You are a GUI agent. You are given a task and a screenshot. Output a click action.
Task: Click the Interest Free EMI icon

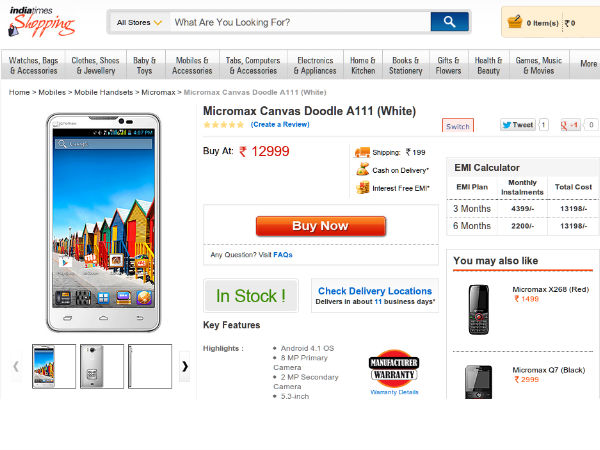coord(362,188)
